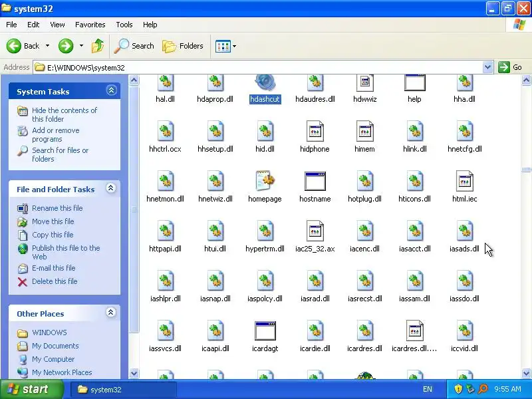Viewport: 532px width, 399px height.
Task: Open My Computer from Other Places
Action: pyautogui.click(x=53, y=359)
